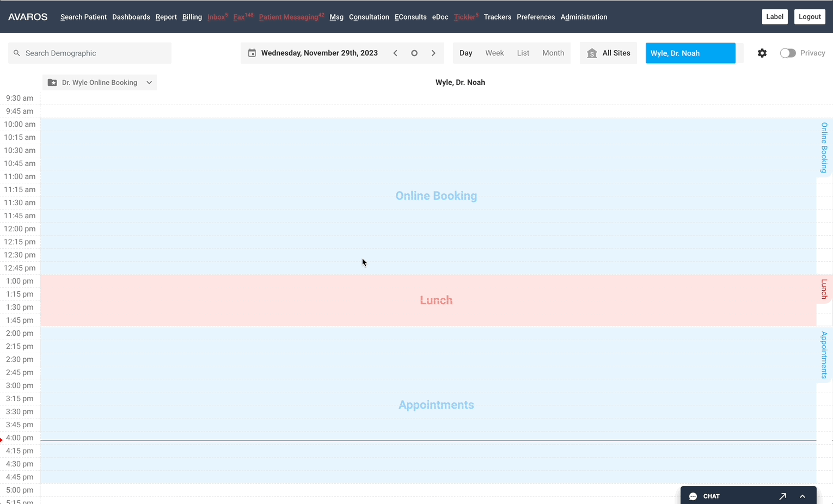The width and height of the screenshot is (833, 504).
Task: Switch to the Week view tab
Action: (x=494, y=53)
